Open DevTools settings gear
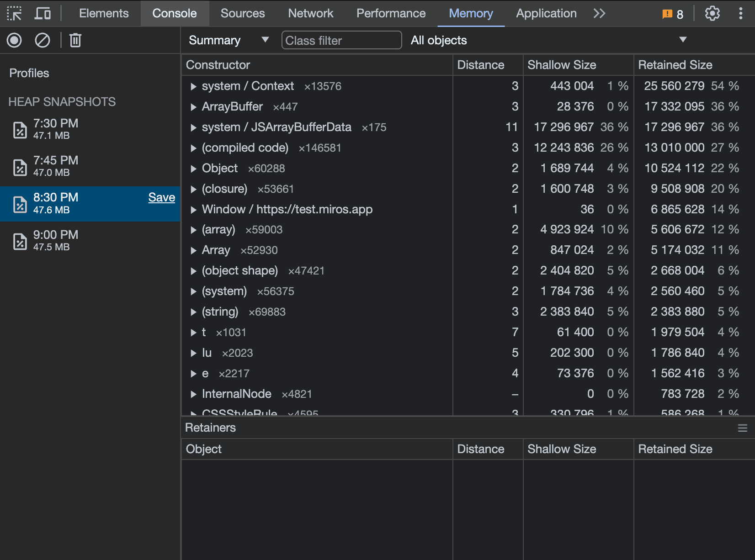The height and width of the screenshot is (560, 755). tap(712, 13)
